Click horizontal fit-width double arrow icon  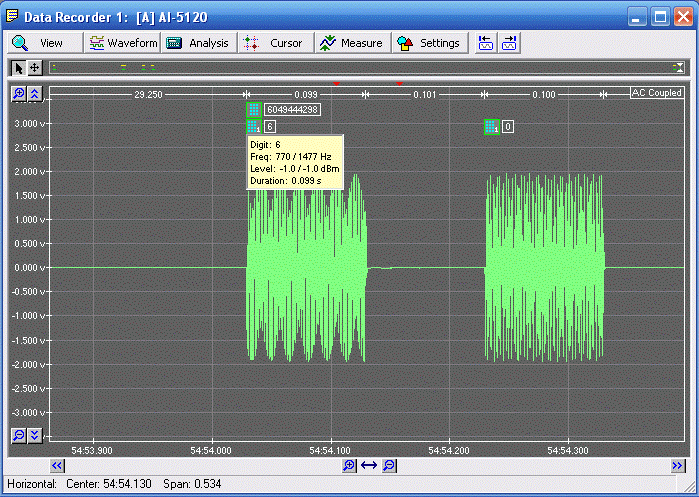point(369,466)
